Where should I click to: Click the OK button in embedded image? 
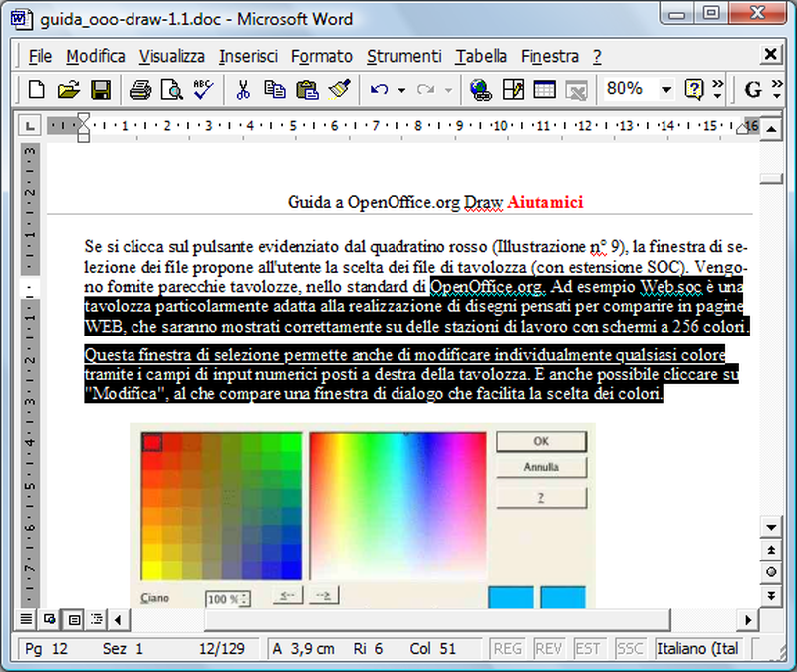tap(541, 441)
